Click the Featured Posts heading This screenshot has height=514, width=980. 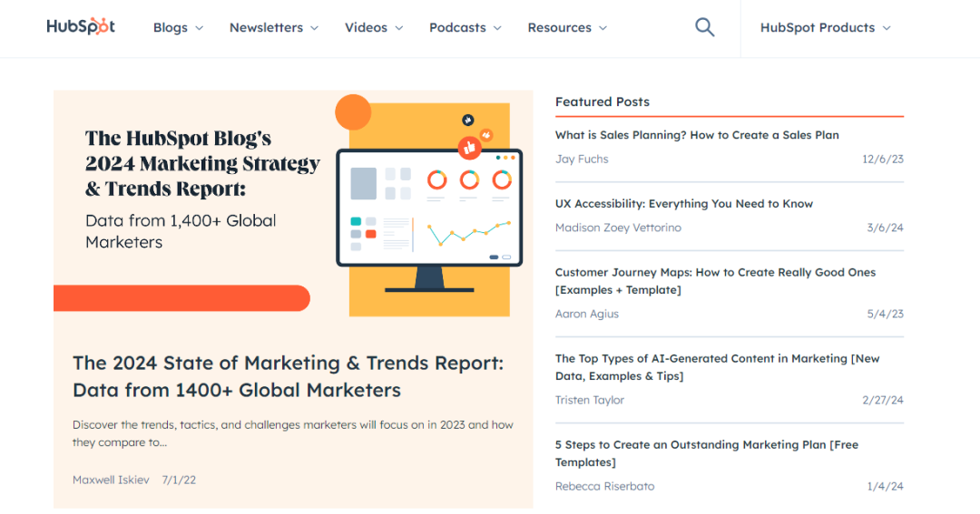coord(603,102)
